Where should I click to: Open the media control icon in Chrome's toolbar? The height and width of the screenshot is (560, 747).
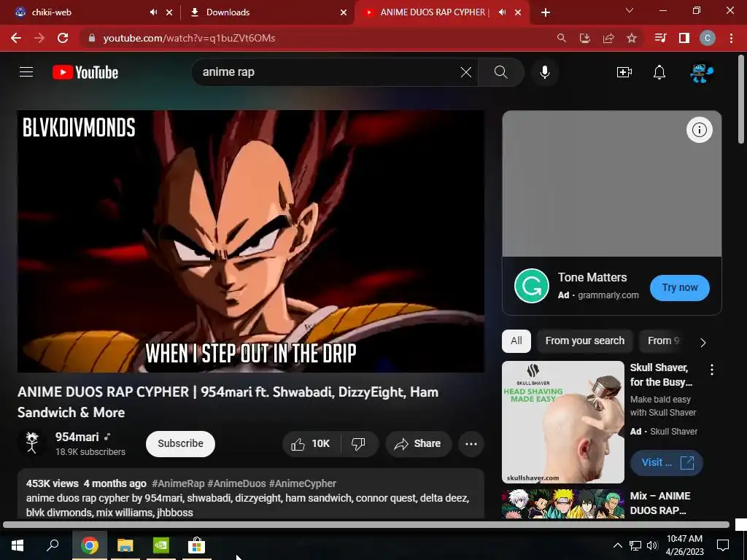pos(660,38)
